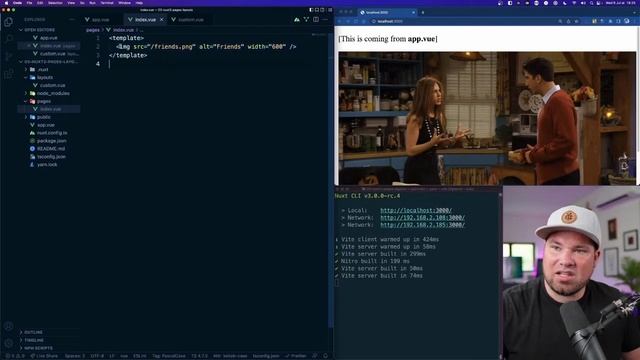Open the Search view in the activity bar
Viewport: 640px width, 360px height.
tap(8, 39)
